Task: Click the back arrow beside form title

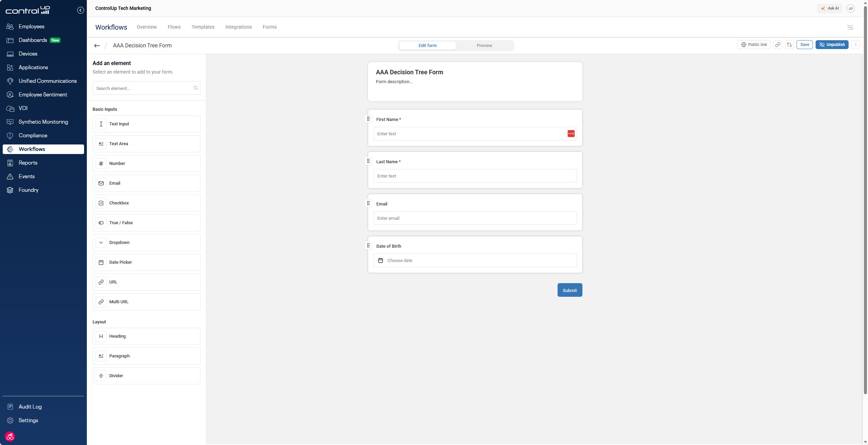Action: point(97,46)
